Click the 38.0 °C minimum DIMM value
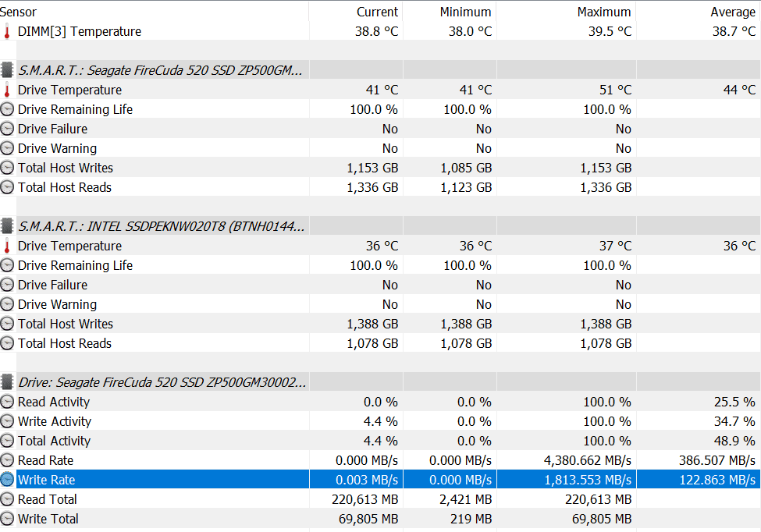The width and height of the screenshot is (761, 532). (471, 31)
